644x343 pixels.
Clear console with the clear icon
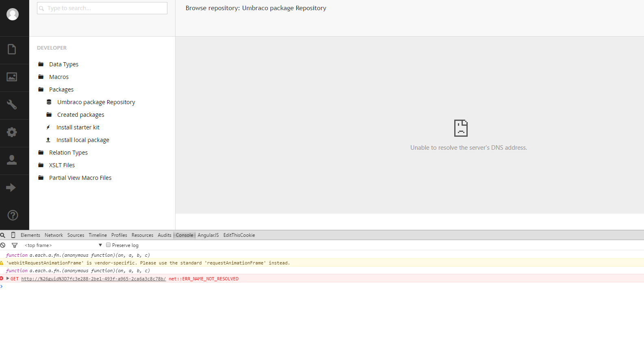click(x=3, y=245)
